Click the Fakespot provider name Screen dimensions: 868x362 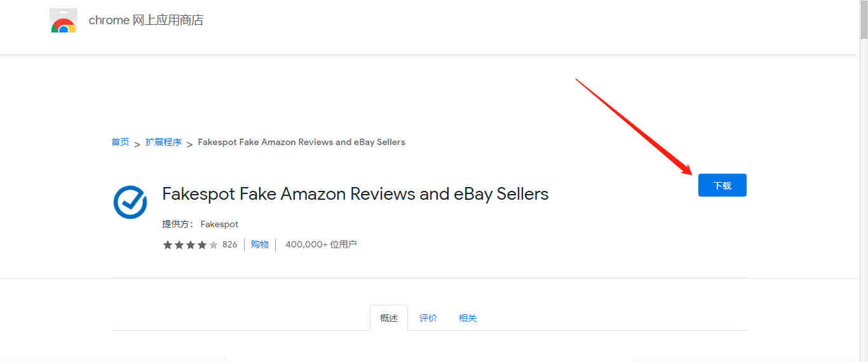(x=219, y=224)
